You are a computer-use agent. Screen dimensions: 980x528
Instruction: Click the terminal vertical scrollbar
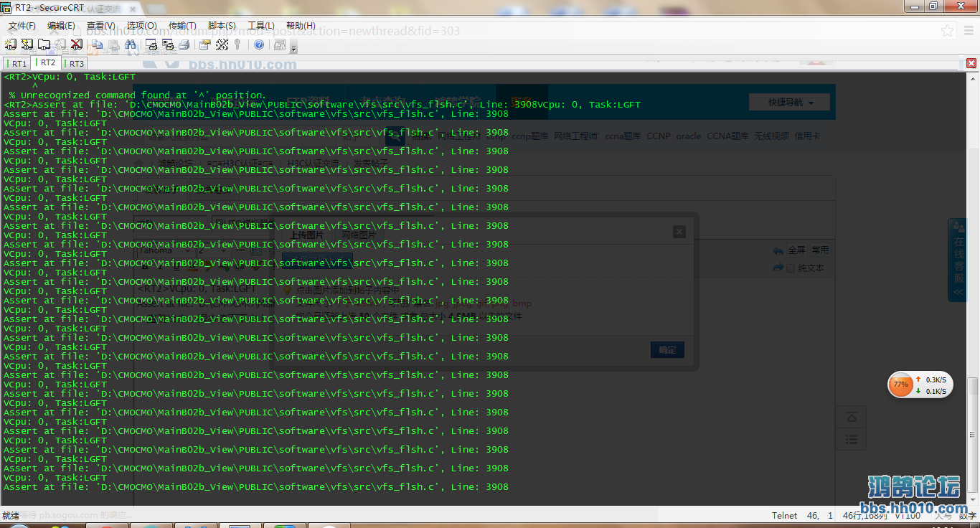coord(973,287)
